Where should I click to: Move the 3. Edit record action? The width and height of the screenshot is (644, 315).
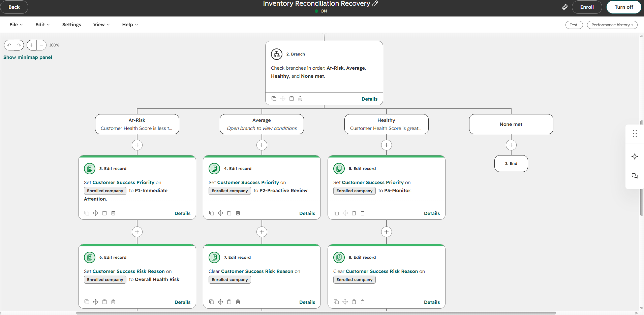(96, 213)
